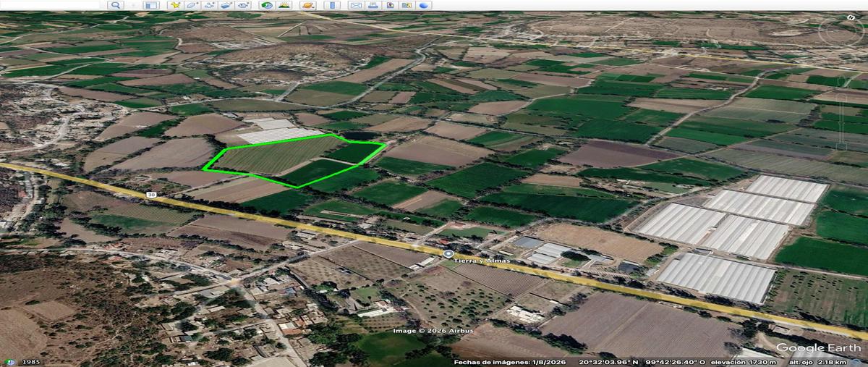Select the Add Polygon tool
This screenshot has width=868, height=367.
tap(192, 4)
